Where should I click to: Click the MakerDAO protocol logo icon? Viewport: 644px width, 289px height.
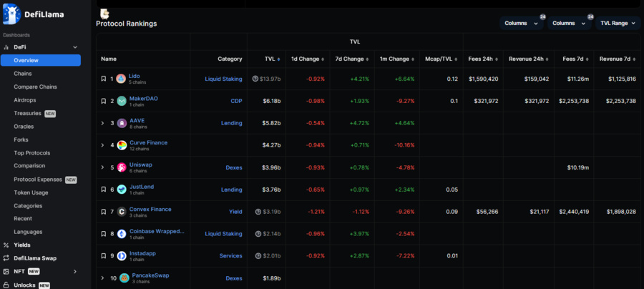pyautogui.click(x=122, y=101)
